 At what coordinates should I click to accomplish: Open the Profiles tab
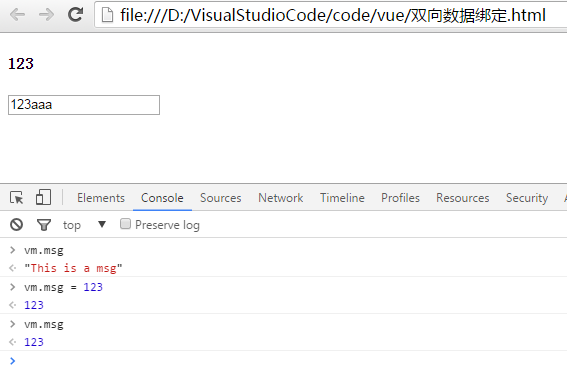point(400,198)
